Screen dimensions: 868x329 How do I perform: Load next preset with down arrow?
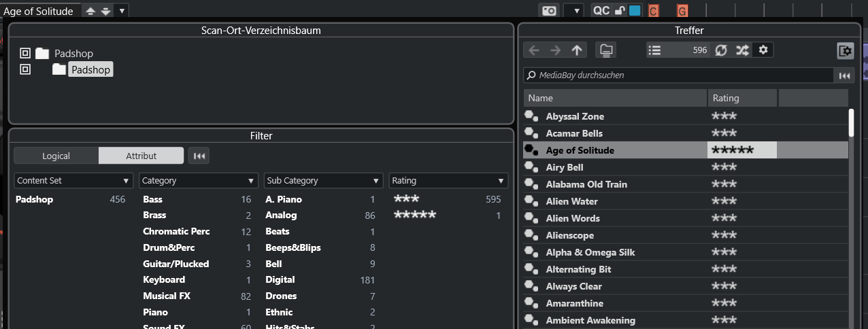point(105,11)
